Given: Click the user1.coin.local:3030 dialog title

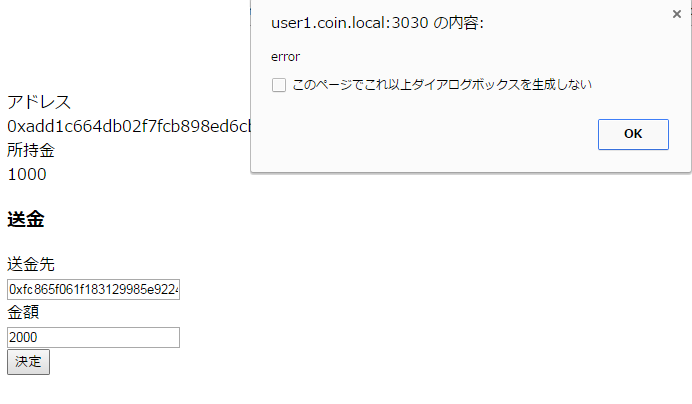Looking at the screenshot, I should click(350, 23).
